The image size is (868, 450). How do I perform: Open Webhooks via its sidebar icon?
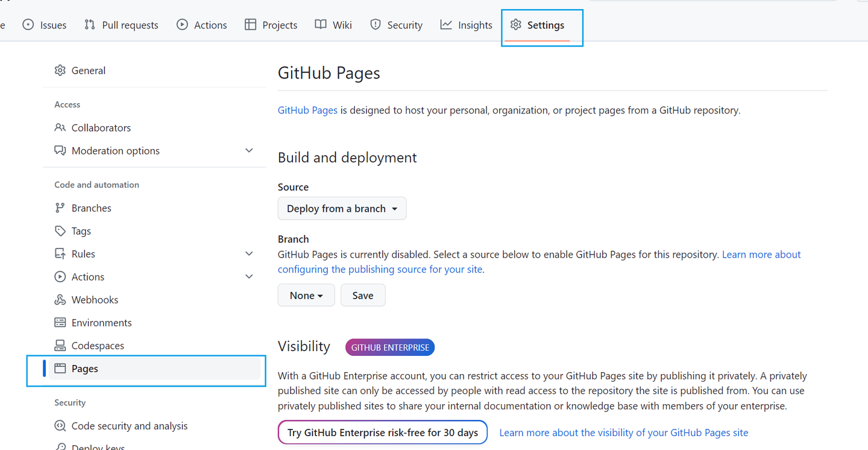coord(60,299)
